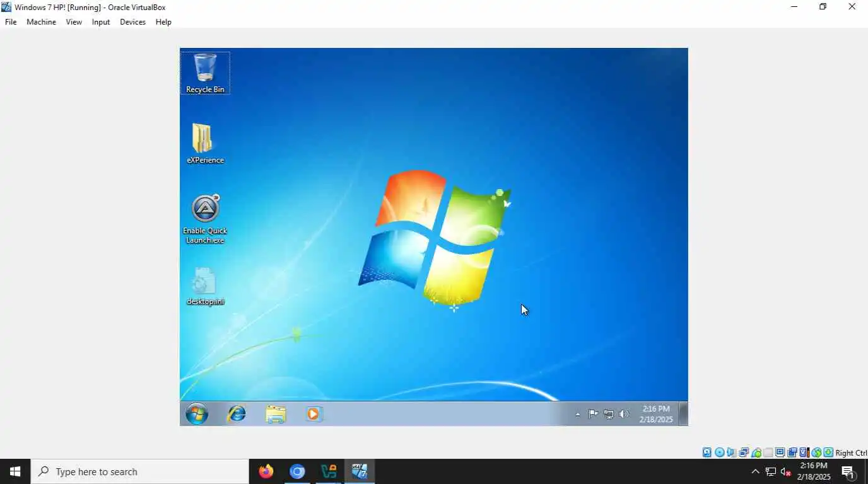Restore down the VirtualBox window

click(823, 7)
